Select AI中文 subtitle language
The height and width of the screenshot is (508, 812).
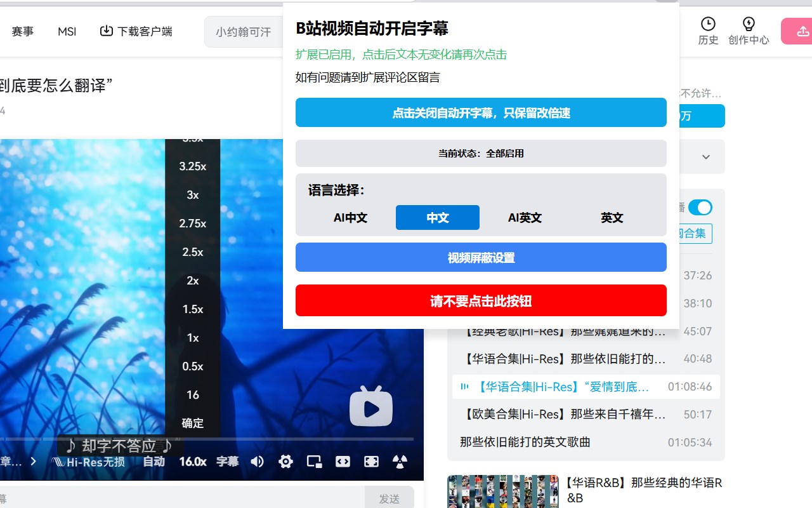(350, 218)
